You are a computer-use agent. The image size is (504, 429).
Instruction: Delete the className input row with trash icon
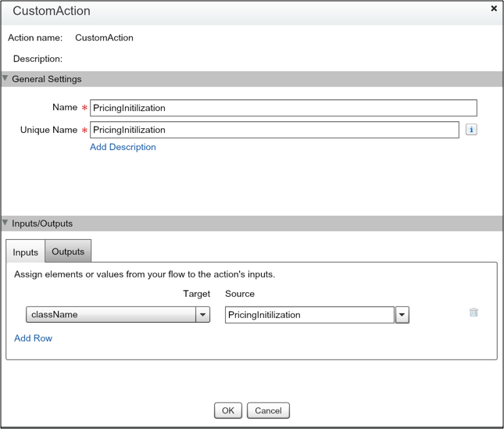pos(474,312)
